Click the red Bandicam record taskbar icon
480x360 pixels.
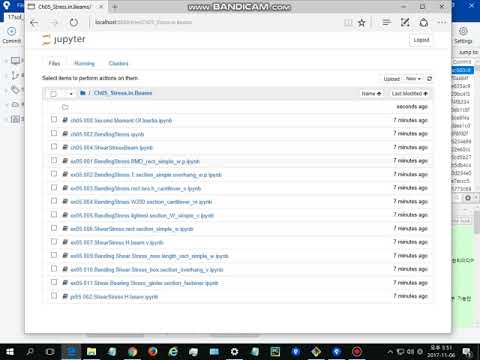pyautogui.click(x=357, y=352)
